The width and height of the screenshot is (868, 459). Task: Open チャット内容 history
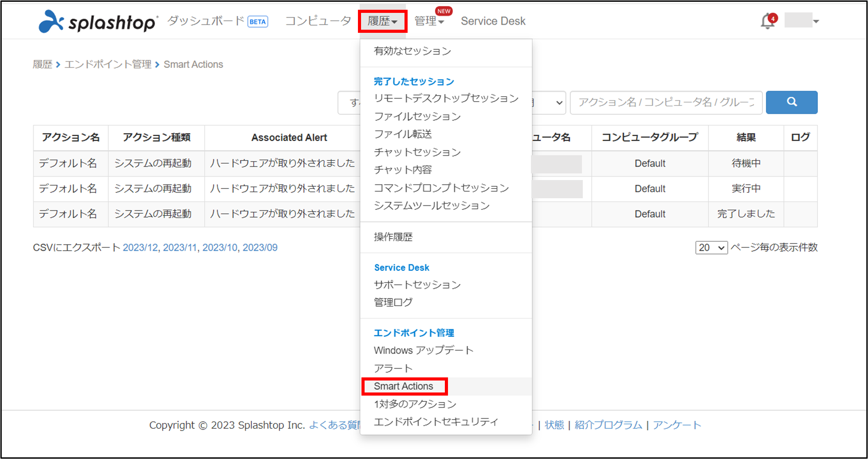(403, 170)
